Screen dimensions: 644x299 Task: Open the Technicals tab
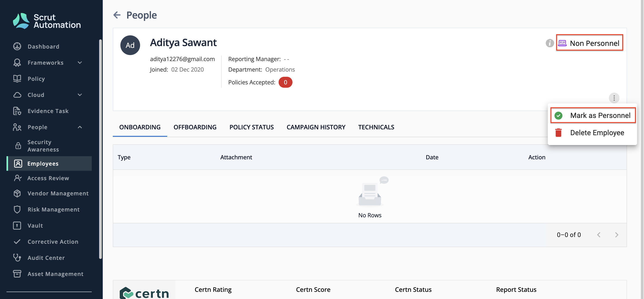376,127
